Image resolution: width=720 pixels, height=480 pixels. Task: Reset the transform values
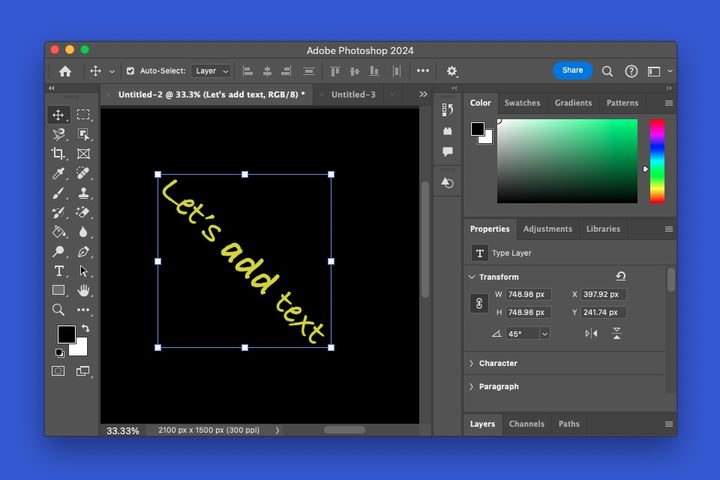[621, 276]
